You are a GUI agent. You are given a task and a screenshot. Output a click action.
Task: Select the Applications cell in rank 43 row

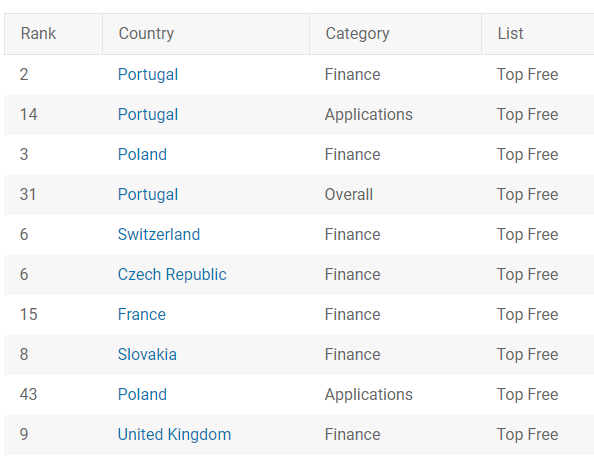(x=369, y=394)
